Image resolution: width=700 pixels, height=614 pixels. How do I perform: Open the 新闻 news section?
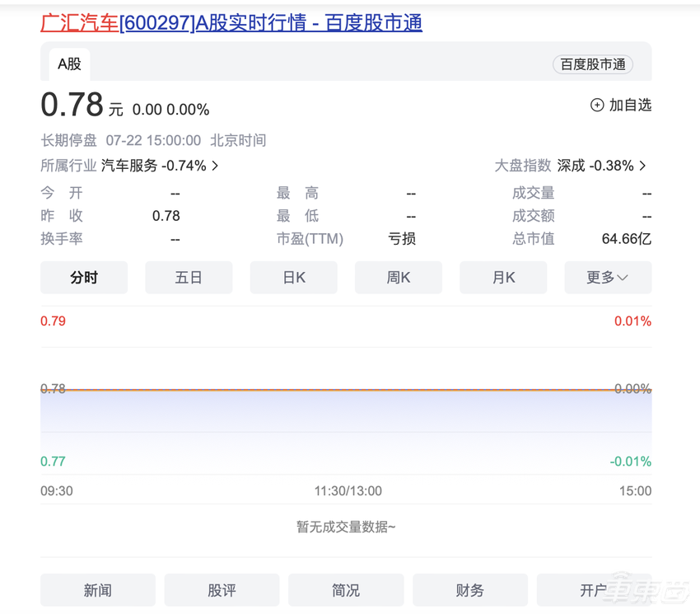[x=97, y=589]
